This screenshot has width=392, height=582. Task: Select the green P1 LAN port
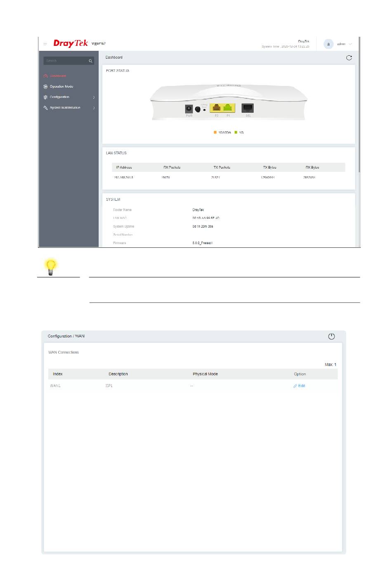pyautogui.click(x=228, y=108)
